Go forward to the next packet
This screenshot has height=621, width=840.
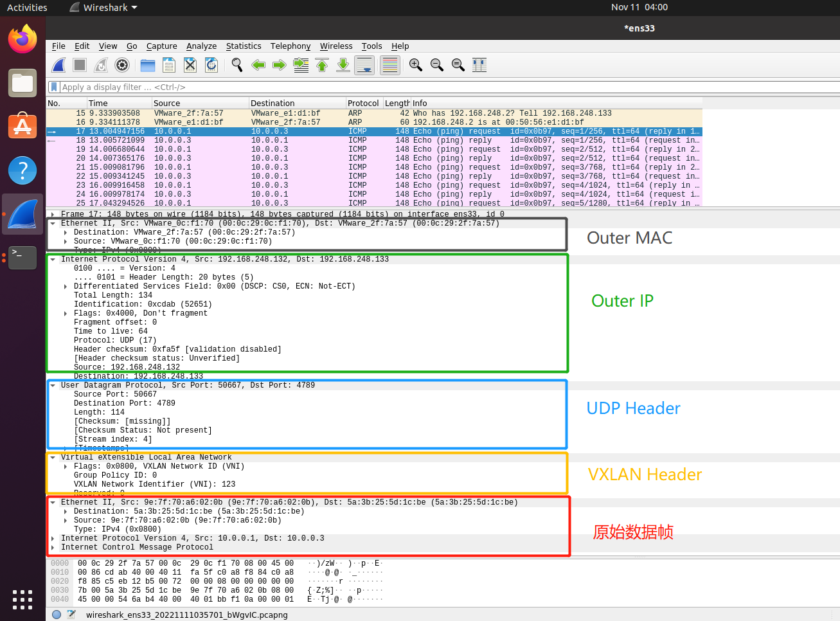click(x=280, y=65)
